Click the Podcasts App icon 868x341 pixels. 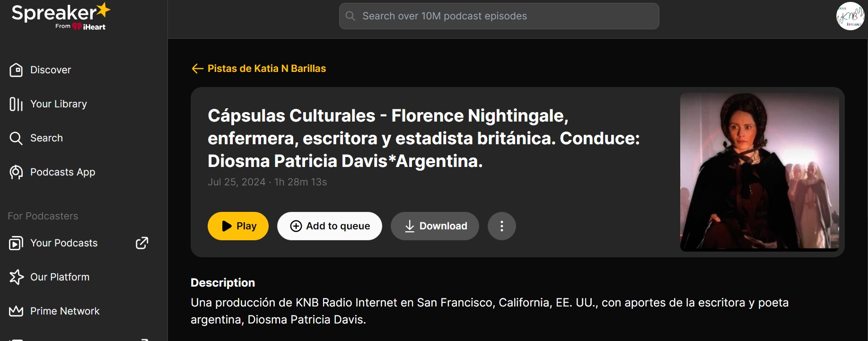coord(16,172)
